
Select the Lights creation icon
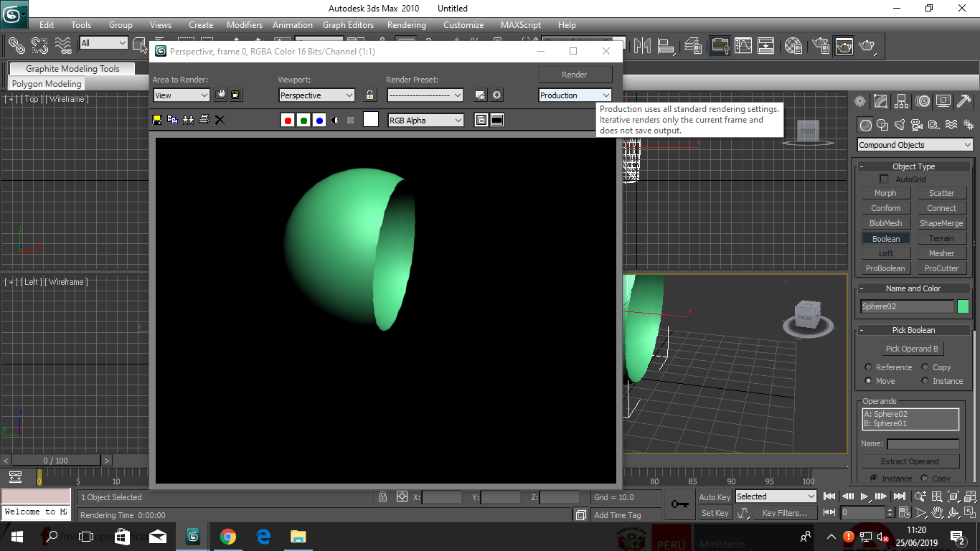900,125
